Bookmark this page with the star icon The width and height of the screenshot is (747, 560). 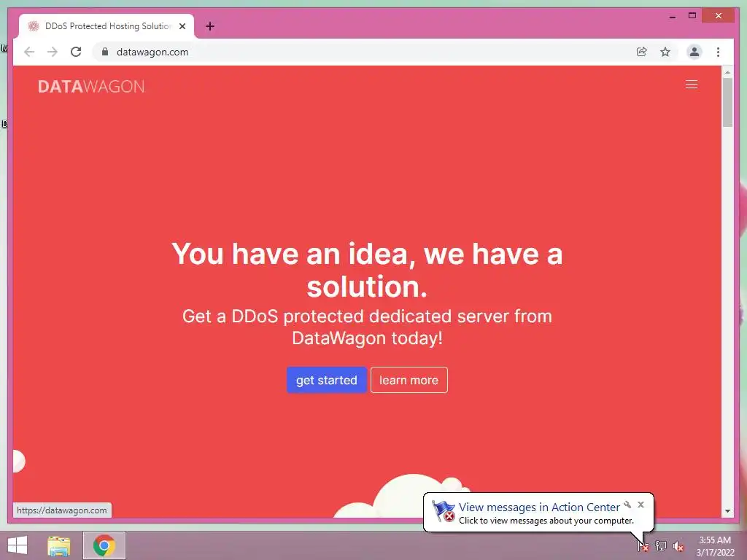(x=665, y=52)
